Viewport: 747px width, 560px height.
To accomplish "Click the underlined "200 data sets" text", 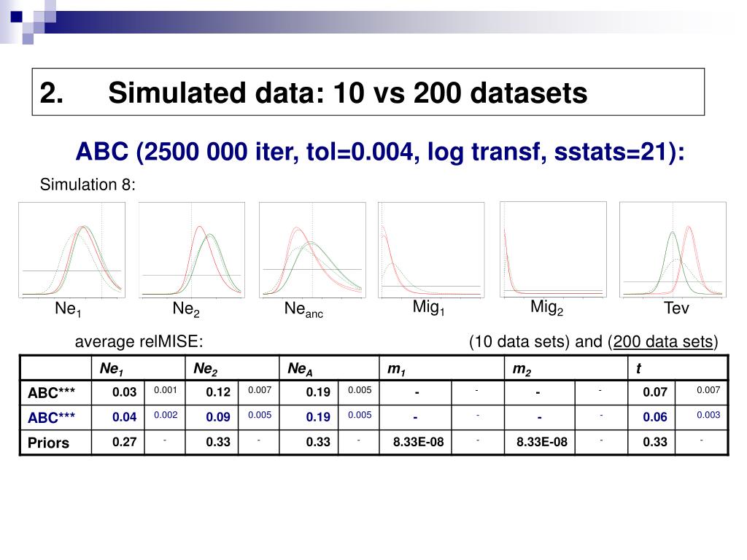I will [x=662, y=341].
